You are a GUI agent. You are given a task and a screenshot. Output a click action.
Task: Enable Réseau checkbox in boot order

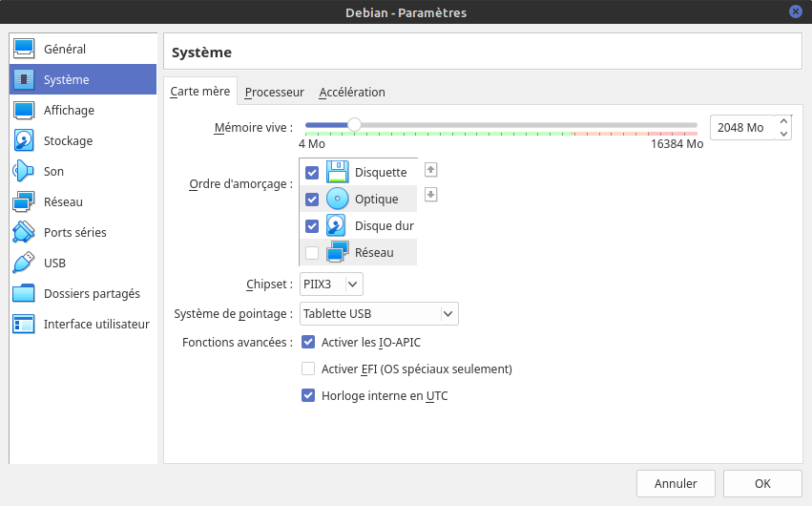312,253
